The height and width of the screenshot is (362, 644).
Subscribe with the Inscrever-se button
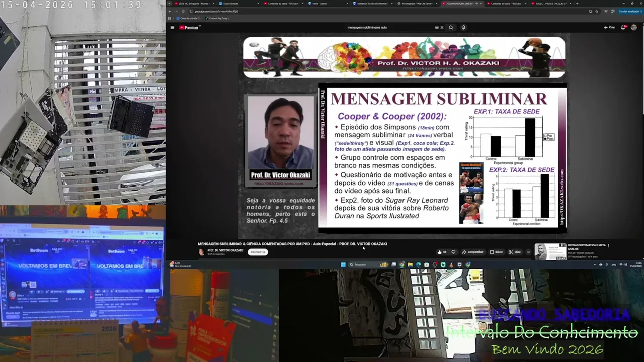pyautogui.click(x=258, y=252)
